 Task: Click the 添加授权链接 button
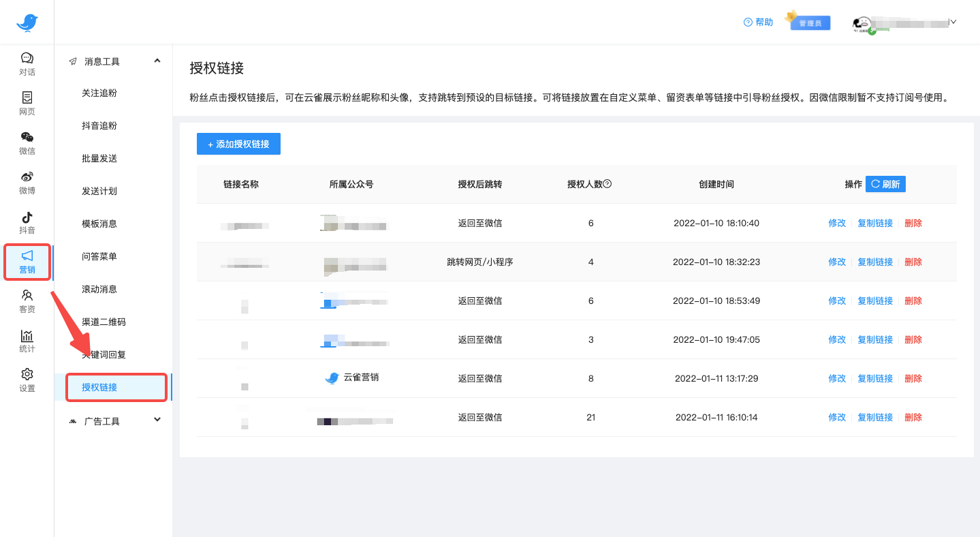click(x=238, y=144)
